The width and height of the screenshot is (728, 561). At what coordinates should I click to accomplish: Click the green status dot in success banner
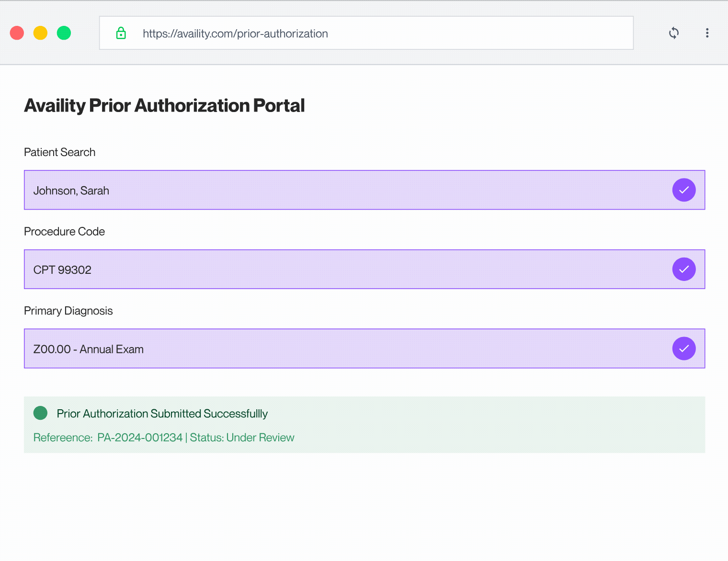click(41, 413)
